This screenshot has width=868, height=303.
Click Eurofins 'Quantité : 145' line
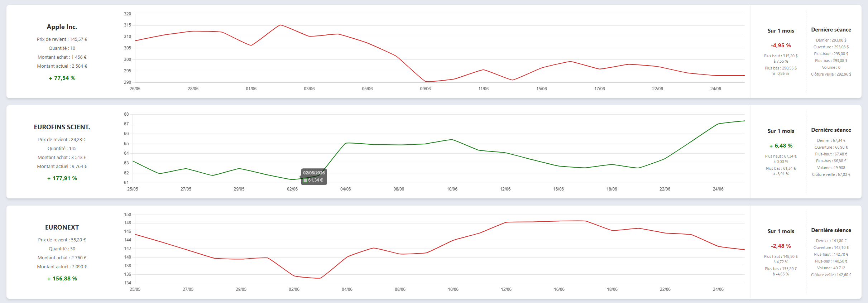[62, 149]
